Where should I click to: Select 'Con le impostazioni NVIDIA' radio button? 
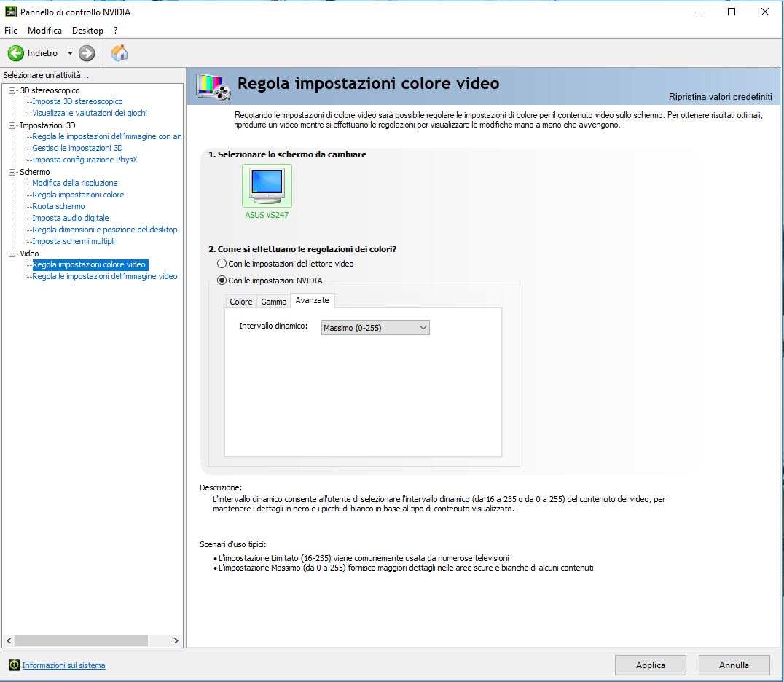click(x=222, y=281)
